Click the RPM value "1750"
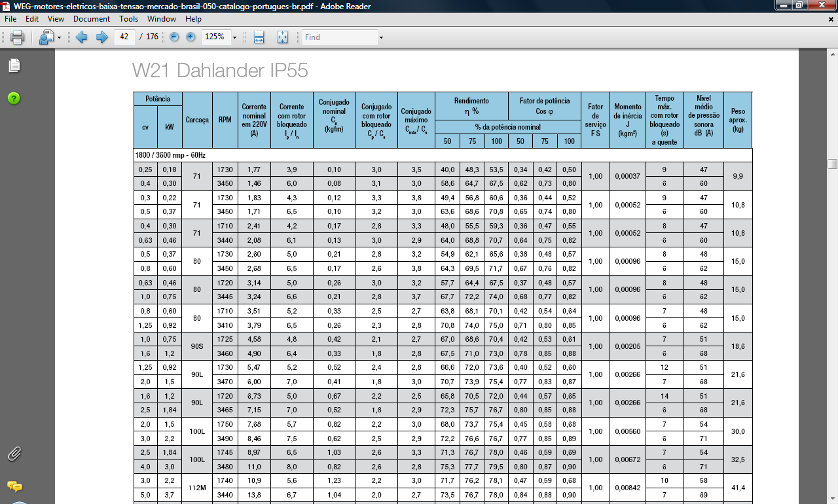Viewport: 838px width, 504px height. (225, 424)
